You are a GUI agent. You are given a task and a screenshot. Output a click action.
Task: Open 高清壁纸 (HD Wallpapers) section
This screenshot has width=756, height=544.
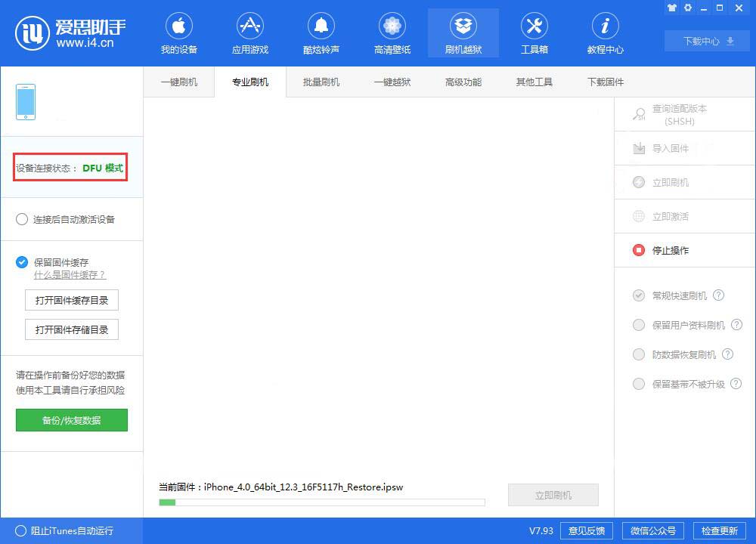point(392,32)
